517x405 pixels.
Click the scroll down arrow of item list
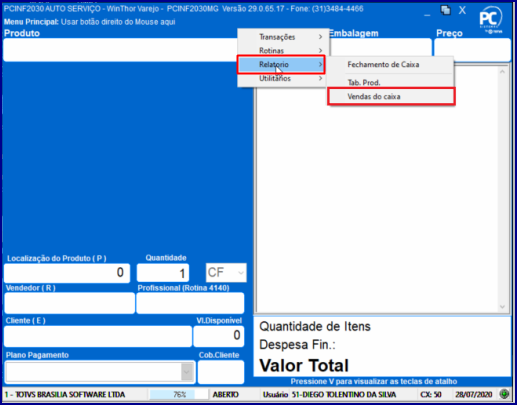pyautogui.click(x=503, y=307)
